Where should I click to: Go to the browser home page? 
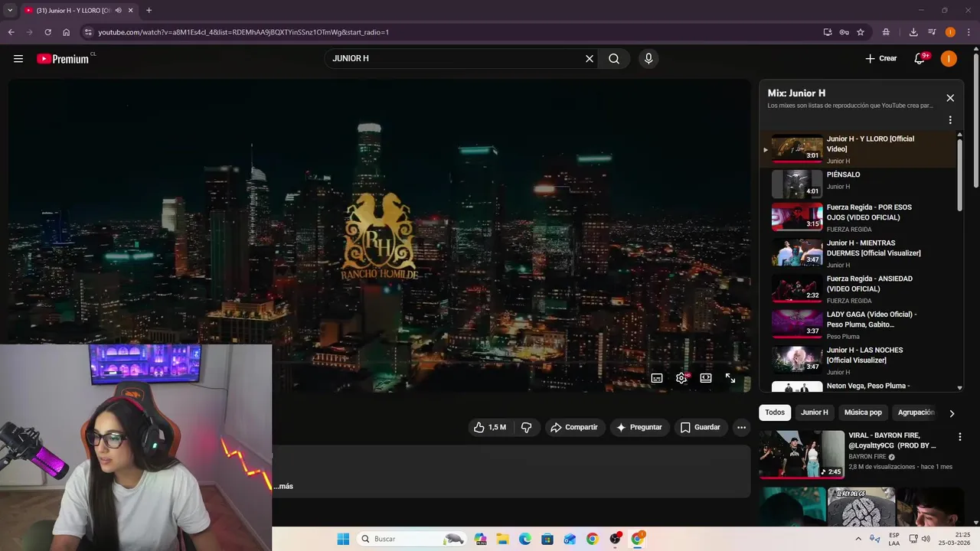(x=67, y=32)
